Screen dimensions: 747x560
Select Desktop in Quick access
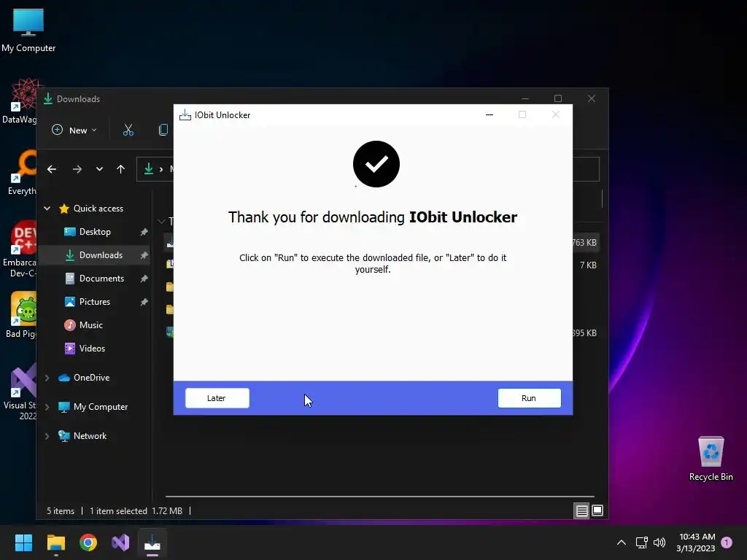[x=95, y=232]
